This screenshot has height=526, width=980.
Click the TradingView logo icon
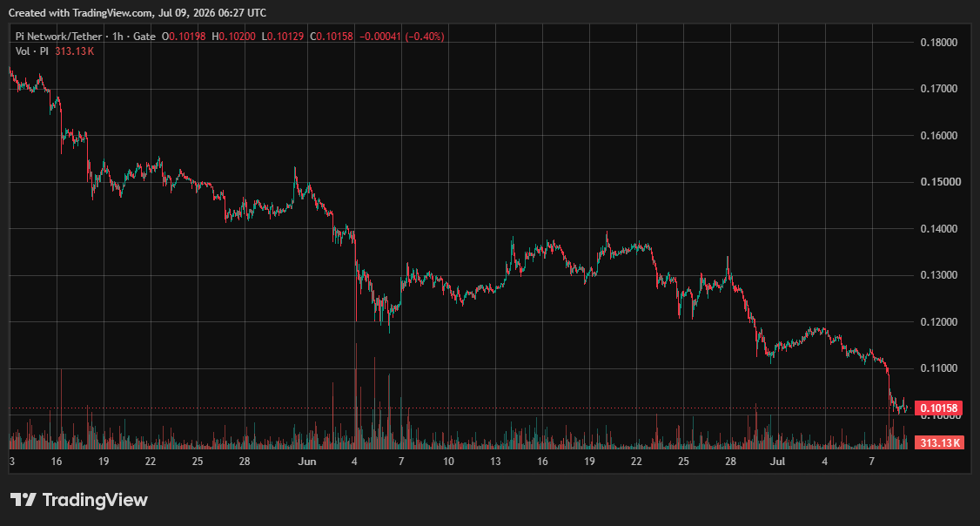(x=23, y=499)
